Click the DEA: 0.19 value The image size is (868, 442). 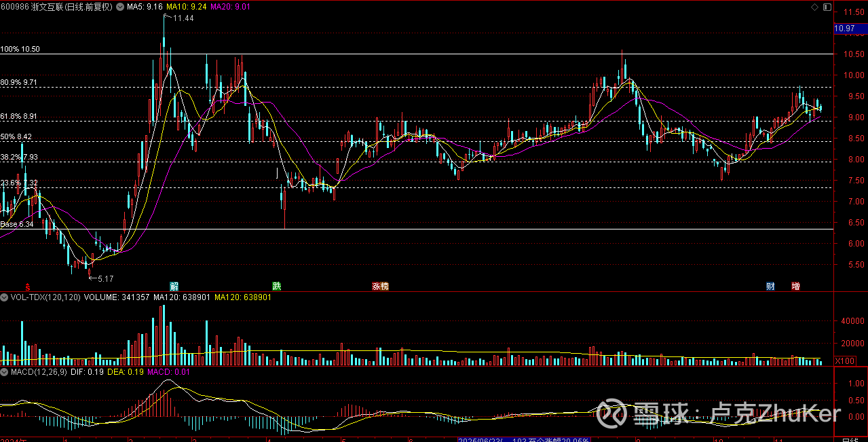pos(125,372)
